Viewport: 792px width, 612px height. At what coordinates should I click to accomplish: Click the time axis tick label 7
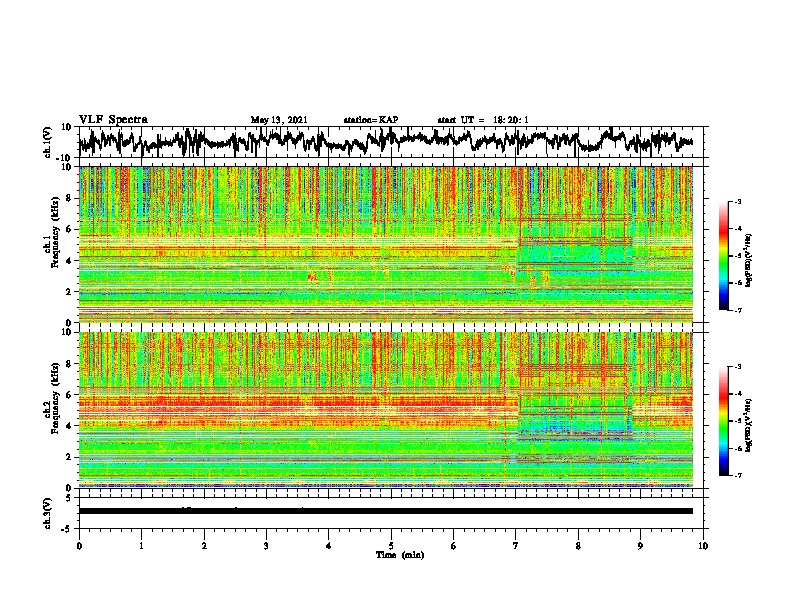tap(516, 546)
